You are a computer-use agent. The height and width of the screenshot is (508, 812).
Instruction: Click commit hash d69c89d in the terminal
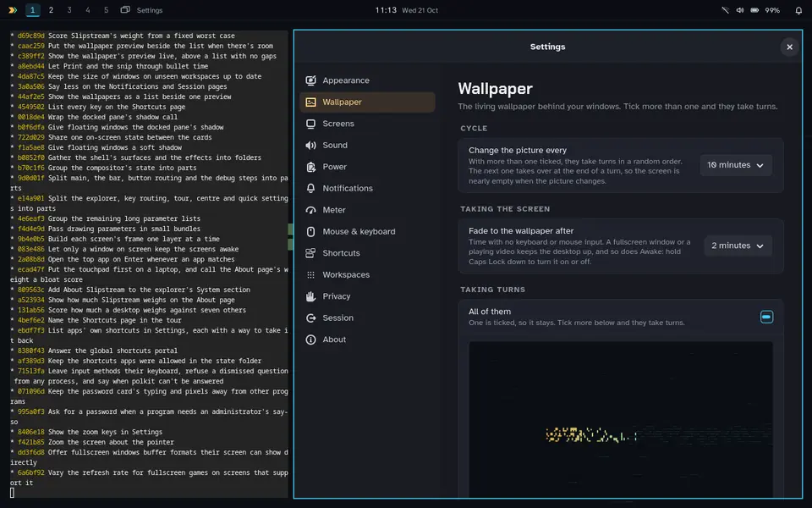pyautogui.click(x=31, y=36)
